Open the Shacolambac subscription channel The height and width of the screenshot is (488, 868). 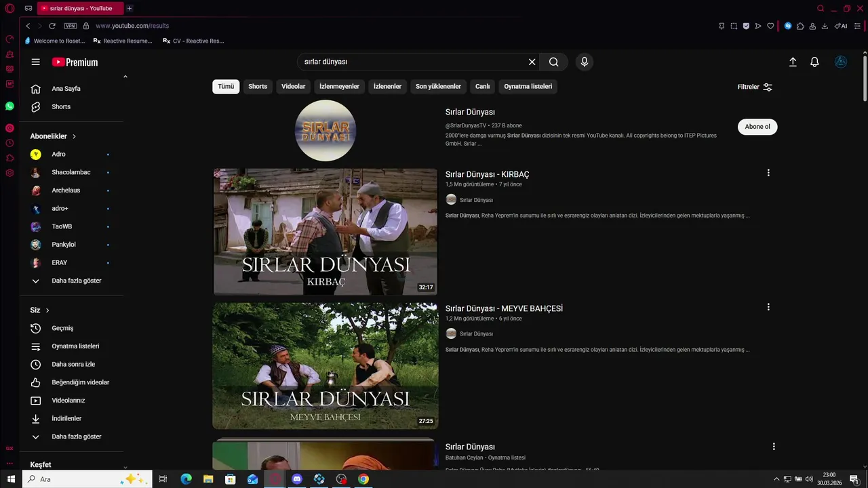tap(71, 172)
